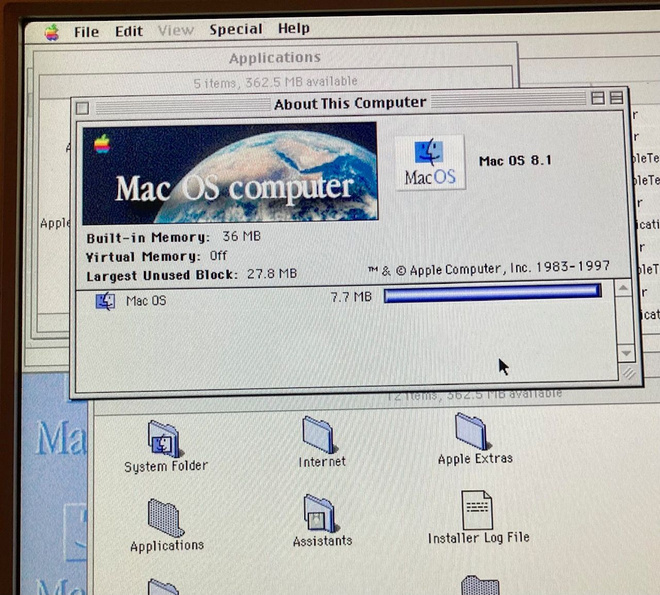This screenshot has width=660, height=595.
Task: Click the Mac OS memory usage bar
Action: pyautogui.click(x=492, y=293)
